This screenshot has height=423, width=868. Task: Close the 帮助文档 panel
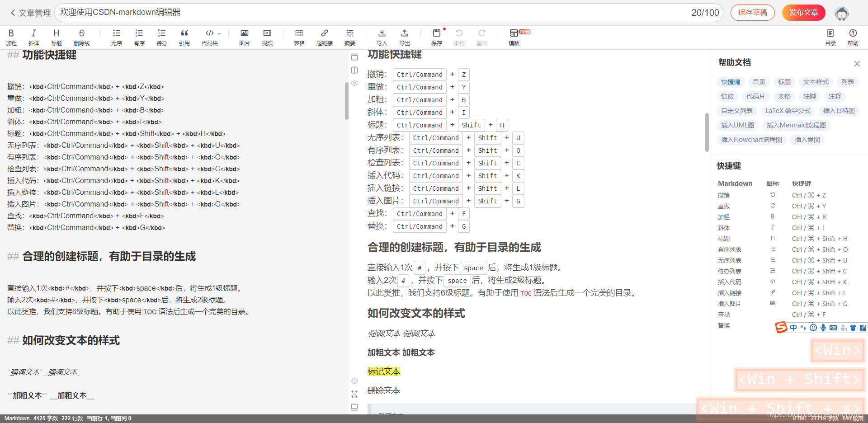[x=857, y=64]
